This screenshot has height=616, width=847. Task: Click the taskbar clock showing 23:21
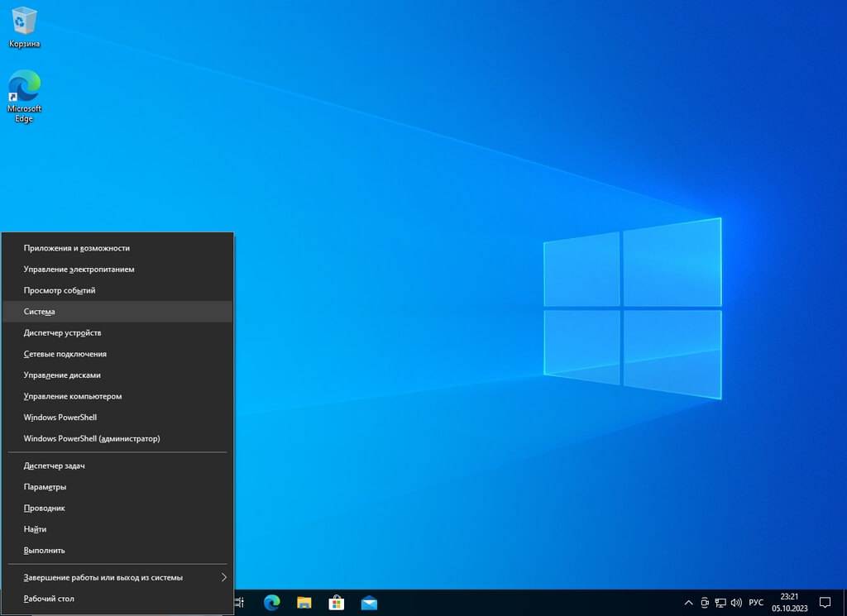[x=789, y=603]
